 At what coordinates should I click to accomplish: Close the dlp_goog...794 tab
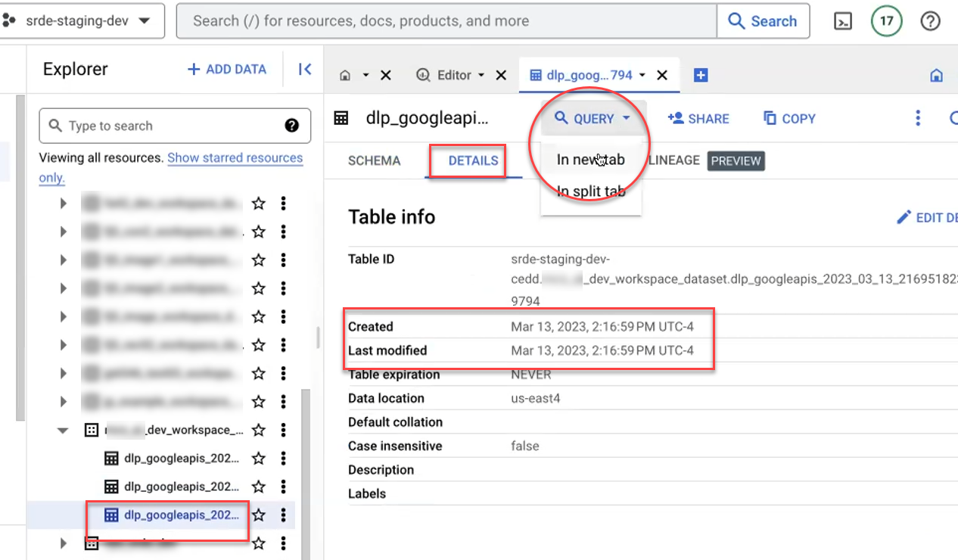[x=662, y=76]
